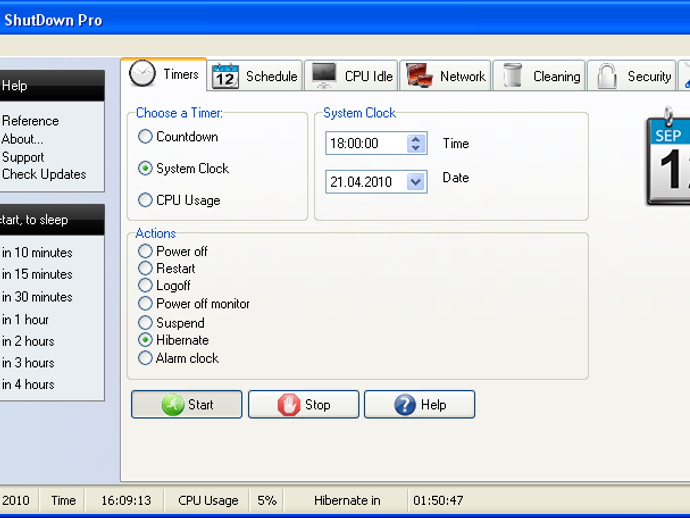
Task: Click the Help panel header
Action: [52, 85]
